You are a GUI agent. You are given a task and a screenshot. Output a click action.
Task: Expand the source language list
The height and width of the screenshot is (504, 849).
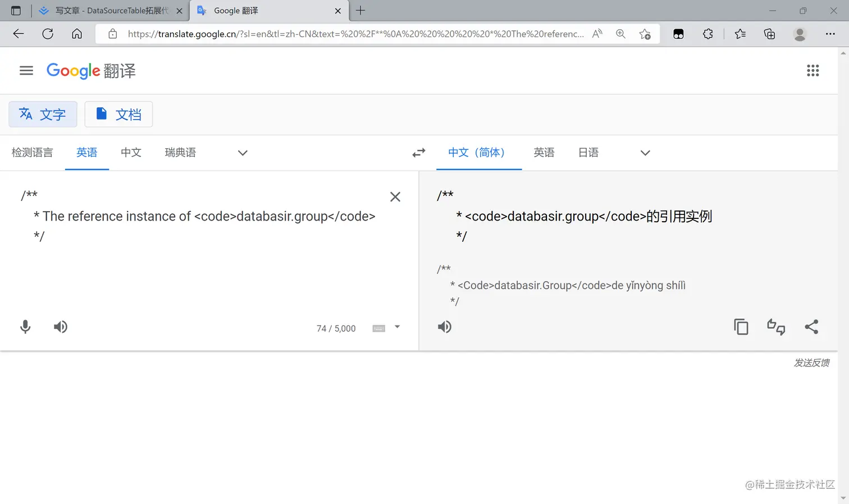(x=243, y=153)
